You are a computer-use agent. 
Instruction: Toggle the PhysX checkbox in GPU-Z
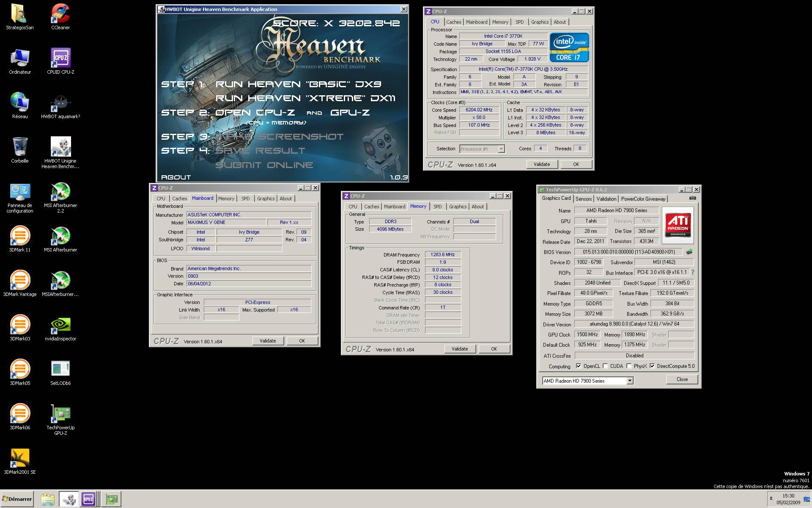[629, 366]
